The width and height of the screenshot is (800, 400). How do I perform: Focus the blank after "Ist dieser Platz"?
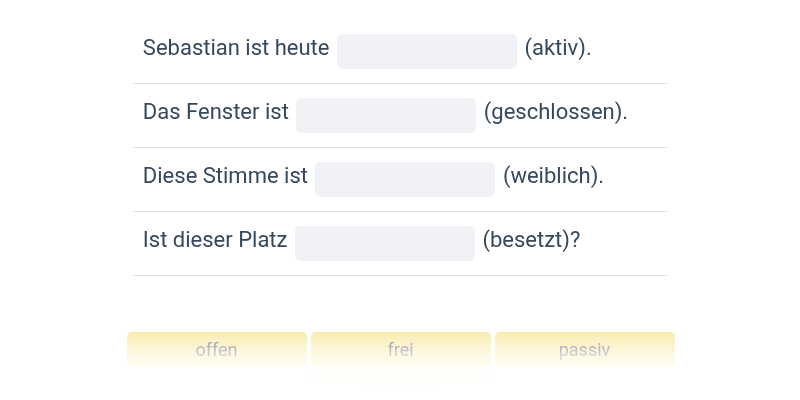click(384, 243)
